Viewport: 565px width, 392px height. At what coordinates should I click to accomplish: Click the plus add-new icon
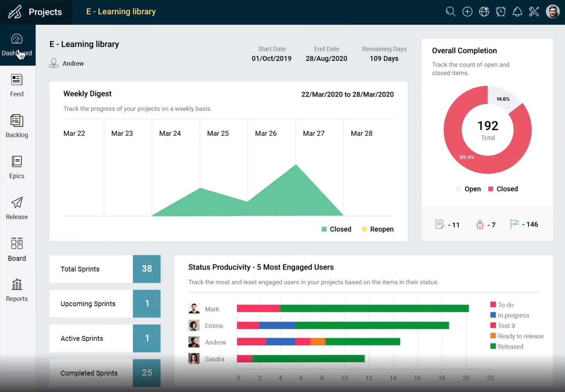(467, 11)
